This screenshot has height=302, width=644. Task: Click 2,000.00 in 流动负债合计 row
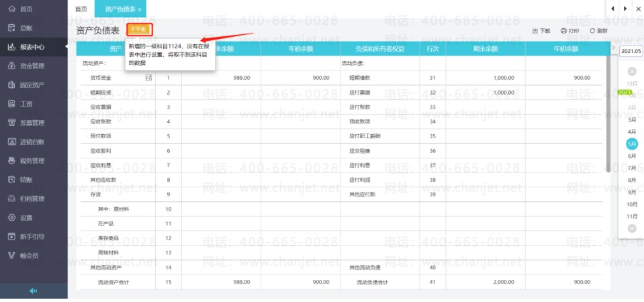tap(504, 283)
